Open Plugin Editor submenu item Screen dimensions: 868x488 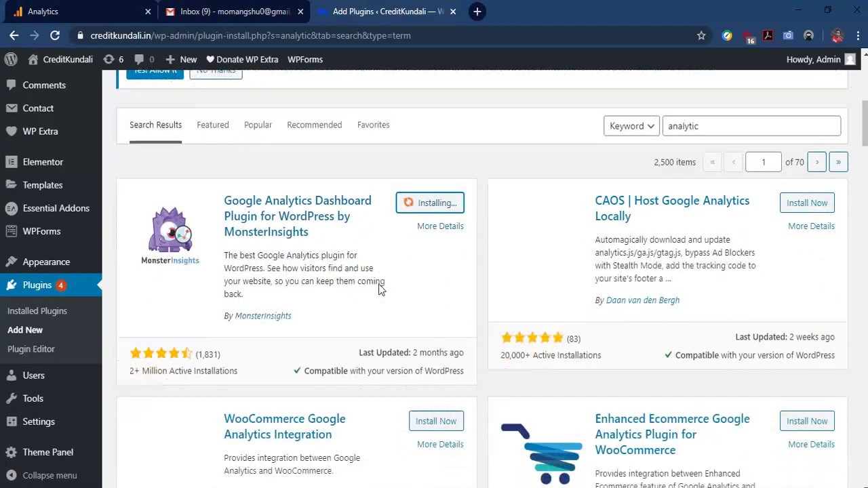31,349
